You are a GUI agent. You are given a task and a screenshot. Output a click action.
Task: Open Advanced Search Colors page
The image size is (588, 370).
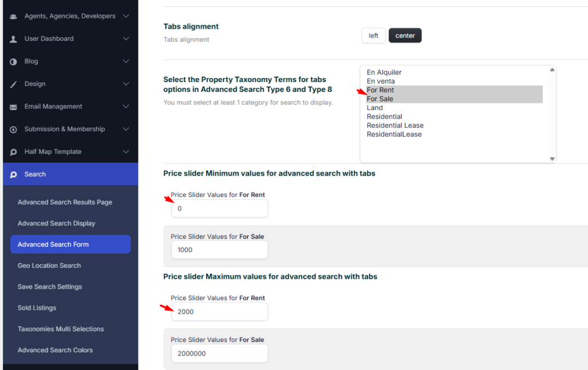[x=55, y=350]
